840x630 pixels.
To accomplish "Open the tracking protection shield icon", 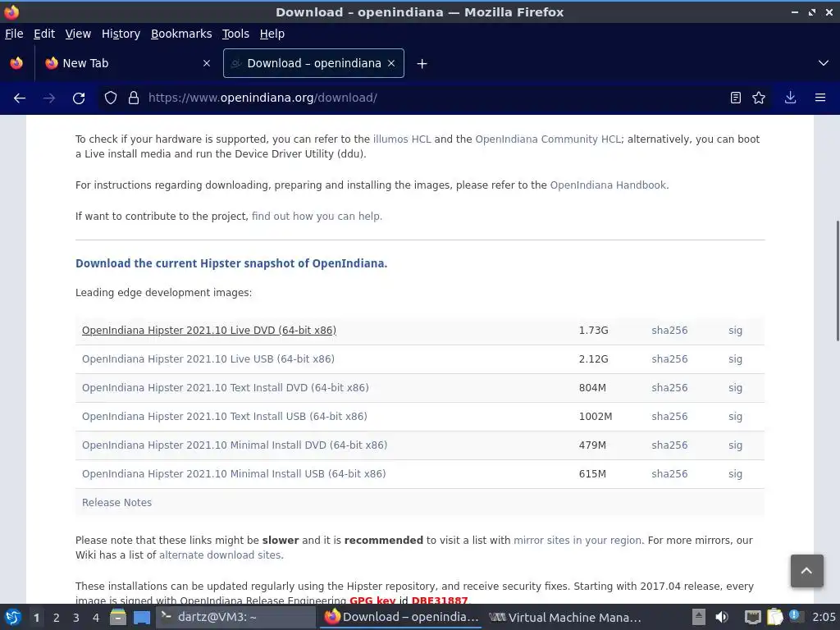I will tap(111, 98).
